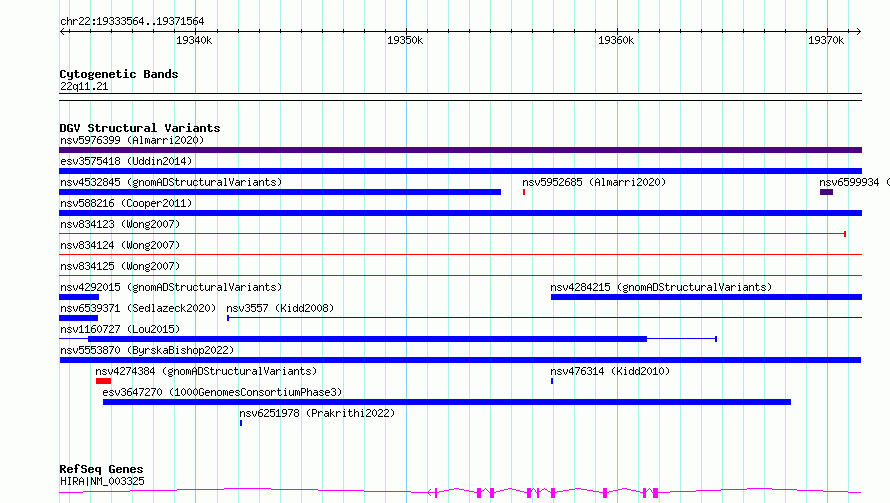Open the Cytogenetic Bands track heading
This screenshot has width=890, height=503.
point(119,74)
